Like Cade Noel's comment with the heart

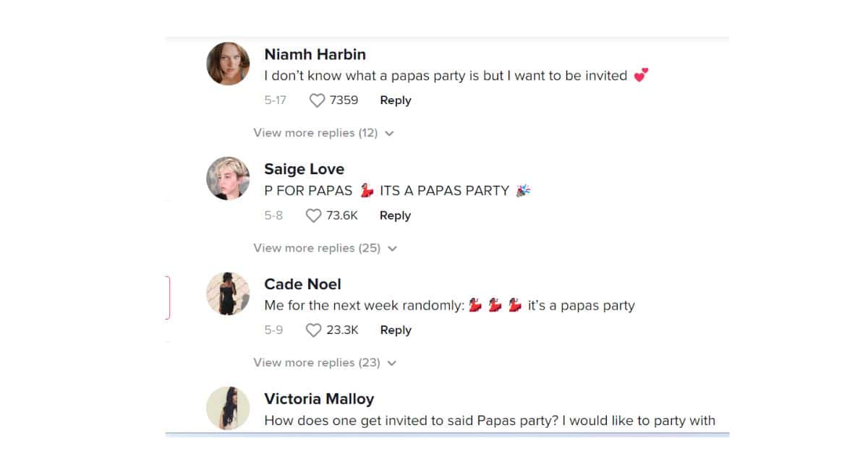click(x=313, y=330)
